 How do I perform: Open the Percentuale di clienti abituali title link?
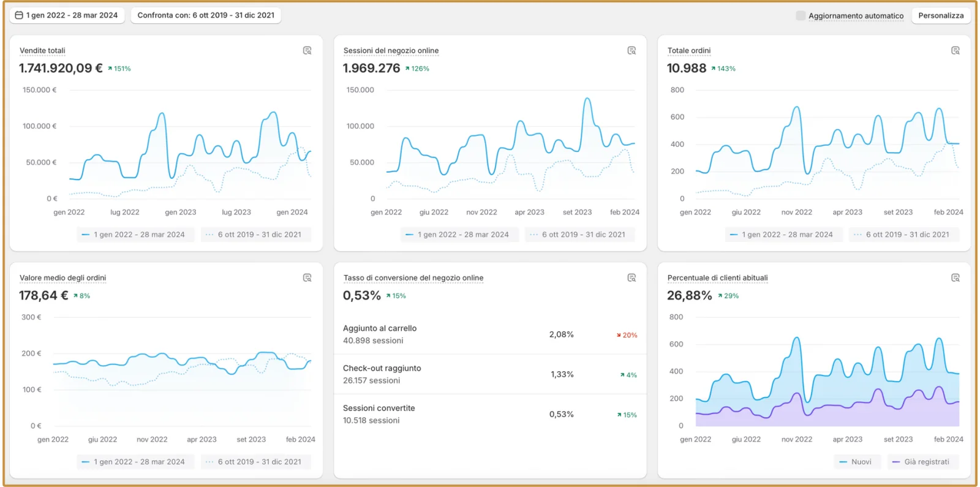pyautogui.click(x=717, y=278)
